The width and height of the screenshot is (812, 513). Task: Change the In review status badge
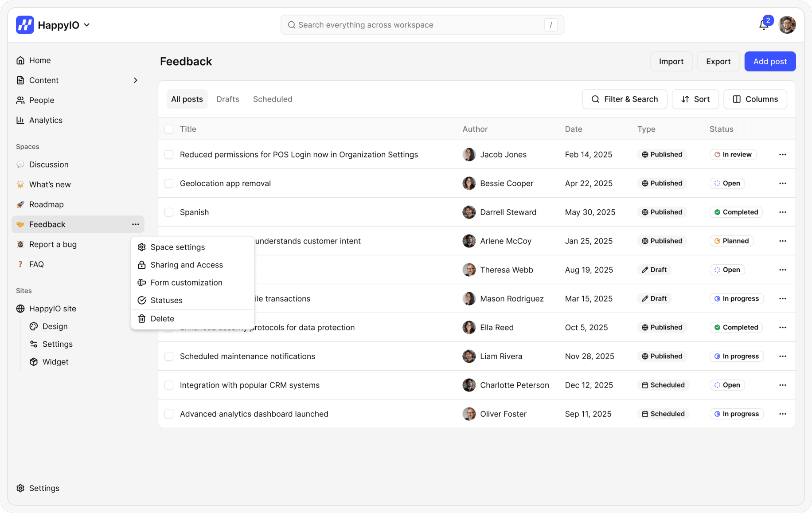(x=733, y=154)
